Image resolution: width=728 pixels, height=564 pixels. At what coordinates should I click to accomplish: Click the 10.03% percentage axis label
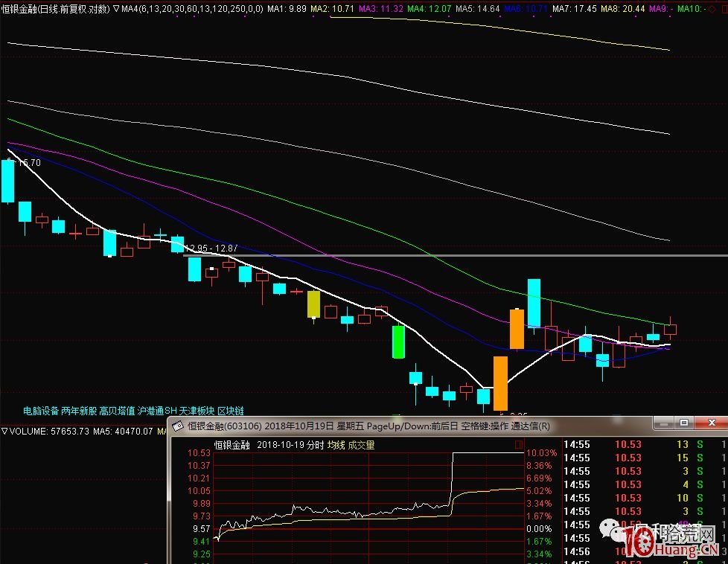click(541, 453)
